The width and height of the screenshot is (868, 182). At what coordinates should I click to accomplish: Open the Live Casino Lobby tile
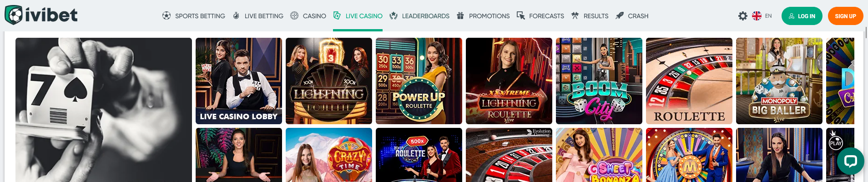[239, 81]
